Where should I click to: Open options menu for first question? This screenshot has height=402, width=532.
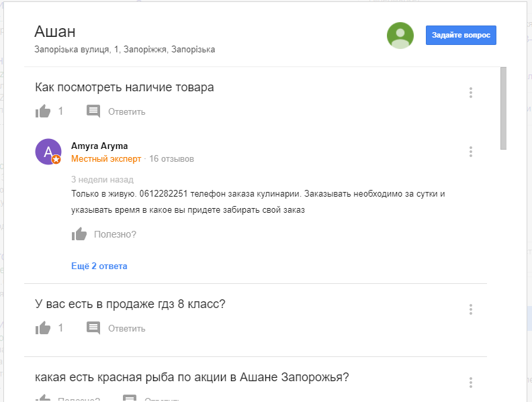471,93
